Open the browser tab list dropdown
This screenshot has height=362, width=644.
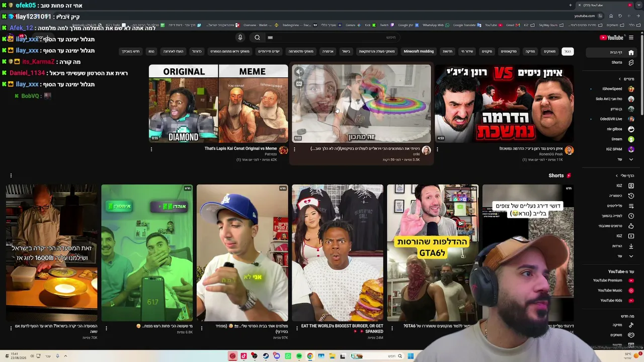[x=639, y=5]
